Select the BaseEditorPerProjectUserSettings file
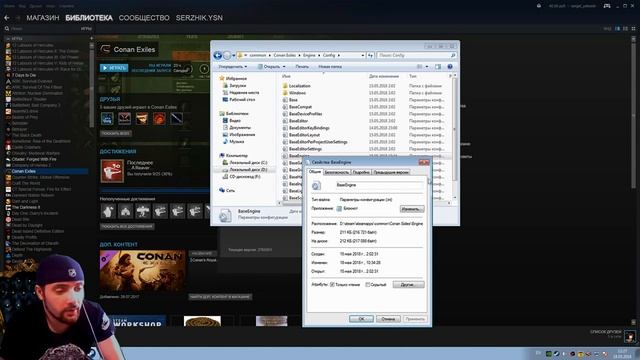 pos(318,142)
